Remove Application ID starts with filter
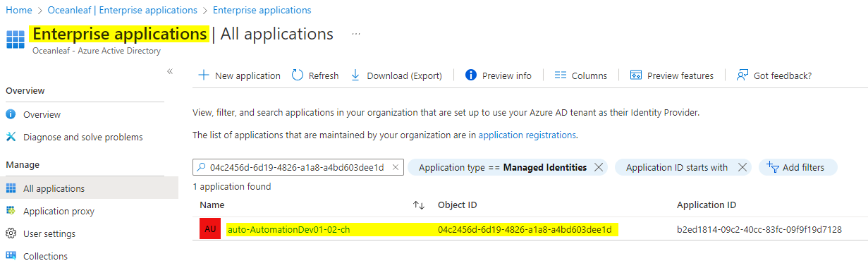Screen dimensions: 868x268 tap(742, 167)
